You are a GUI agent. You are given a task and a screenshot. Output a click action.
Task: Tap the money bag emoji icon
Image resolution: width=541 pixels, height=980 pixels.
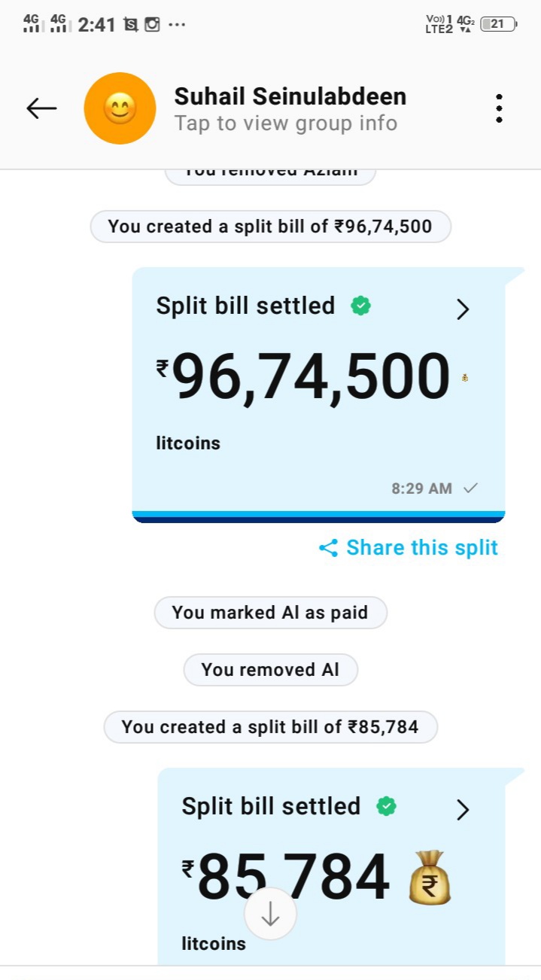(430, 878)
